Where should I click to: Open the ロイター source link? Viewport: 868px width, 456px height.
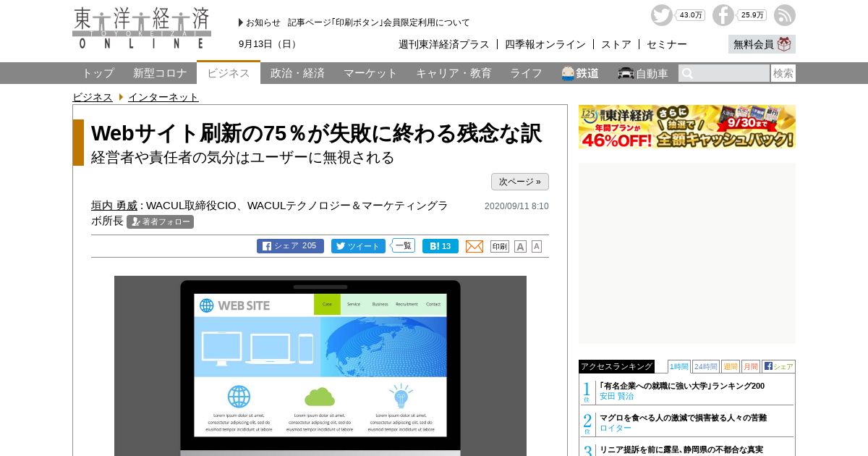616,428
